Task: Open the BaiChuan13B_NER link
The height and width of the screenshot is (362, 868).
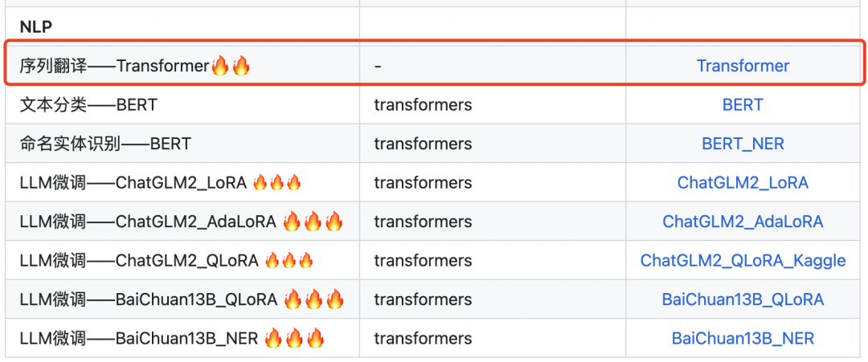Action: (x=743, y=339)
